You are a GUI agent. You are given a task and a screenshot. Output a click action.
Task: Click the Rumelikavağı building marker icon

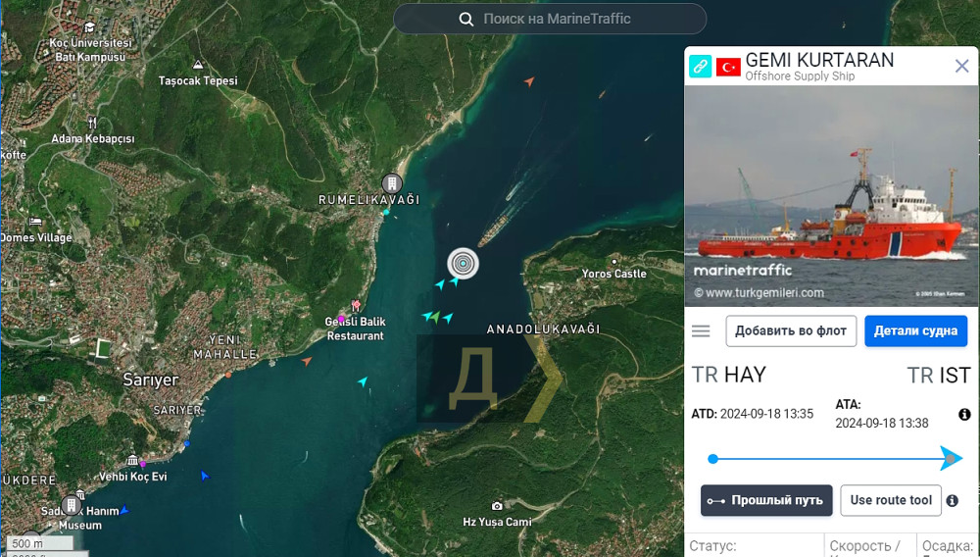[x=392, y=183]
